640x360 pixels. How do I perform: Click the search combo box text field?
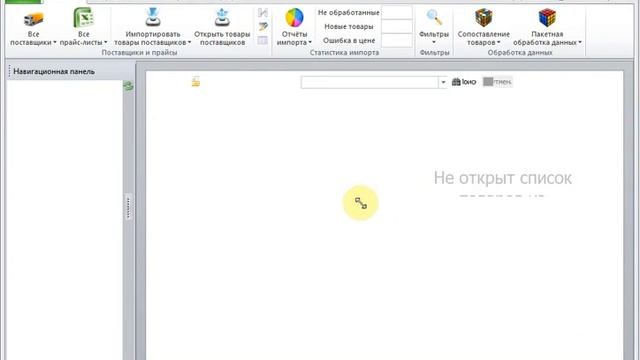click(369, 82)
